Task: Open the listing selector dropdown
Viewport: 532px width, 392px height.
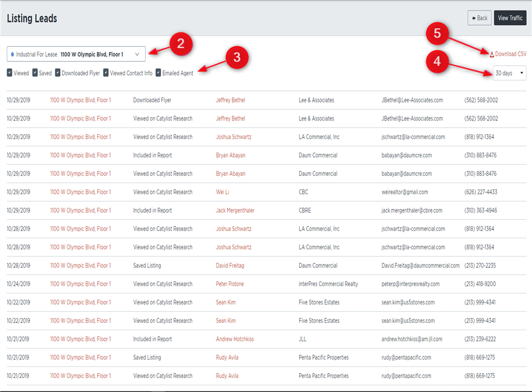Action: (x=76, y=54)
